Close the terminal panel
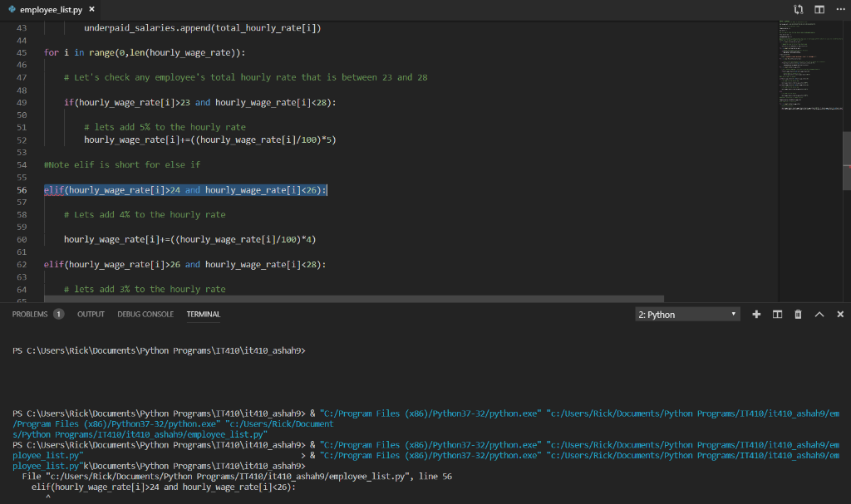Image resolution: width=851 pixels, height=504 pixels. (840, 315)
